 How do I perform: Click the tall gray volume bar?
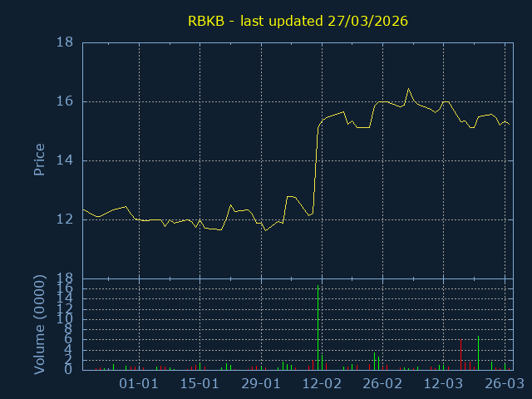click(478, 352)
